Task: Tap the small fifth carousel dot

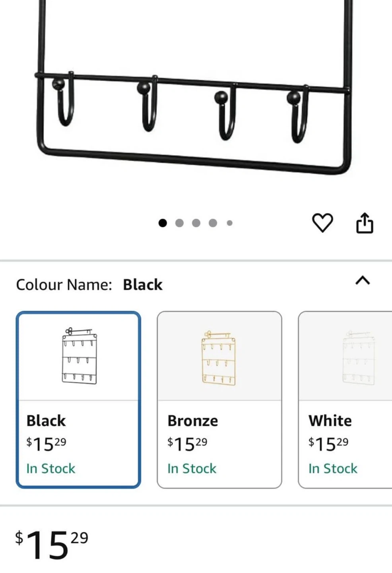Action: (229, 223)
